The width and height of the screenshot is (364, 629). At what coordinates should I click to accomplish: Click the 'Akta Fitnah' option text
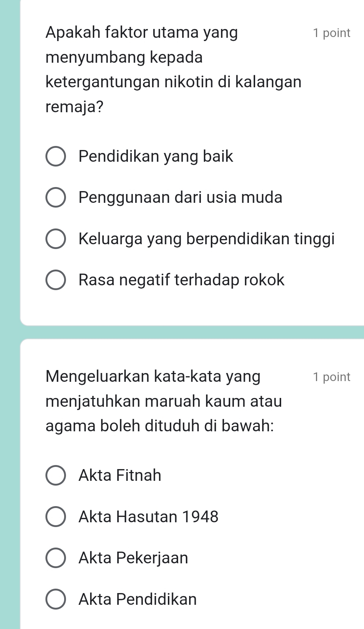(120, 475)
